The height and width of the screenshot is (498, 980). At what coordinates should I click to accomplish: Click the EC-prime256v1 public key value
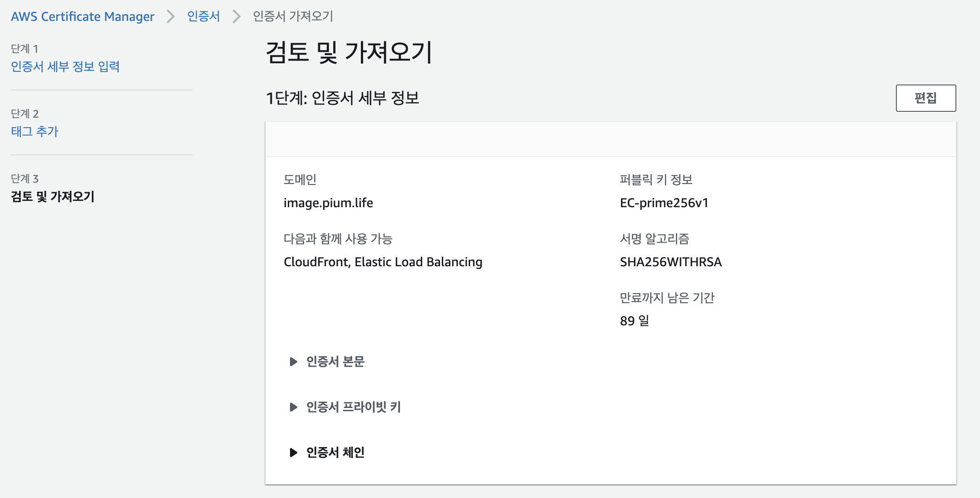664,203
